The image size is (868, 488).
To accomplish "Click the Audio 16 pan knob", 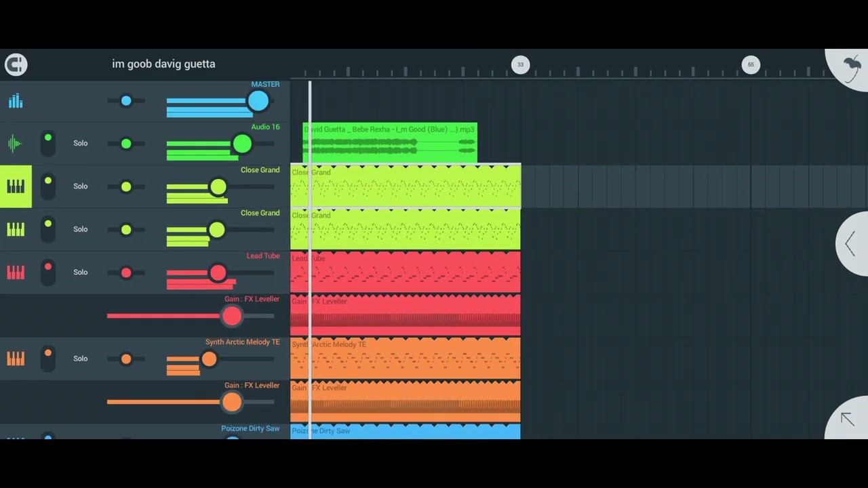I will [126, 143].
